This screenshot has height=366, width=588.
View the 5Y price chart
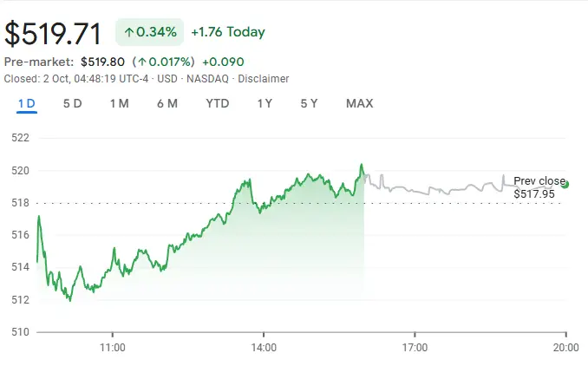(x=310, y=104)
